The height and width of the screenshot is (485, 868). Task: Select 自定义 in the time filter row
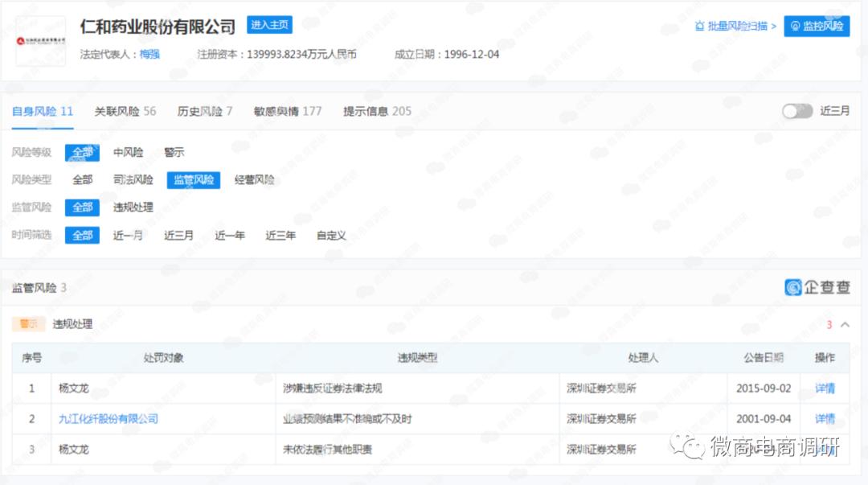pyautogui.click(x=330, y=235)
